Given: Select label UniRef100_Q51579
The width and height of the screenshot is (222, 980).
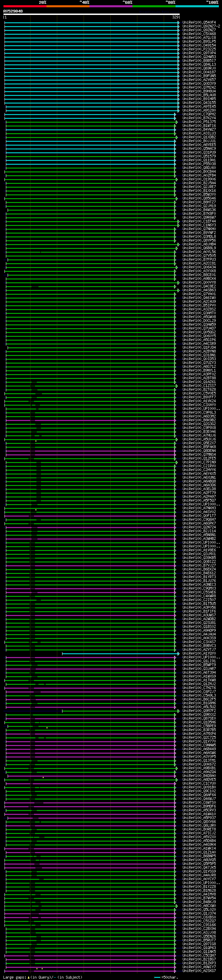Looking at the screenshot, I should tap(199, 156).
